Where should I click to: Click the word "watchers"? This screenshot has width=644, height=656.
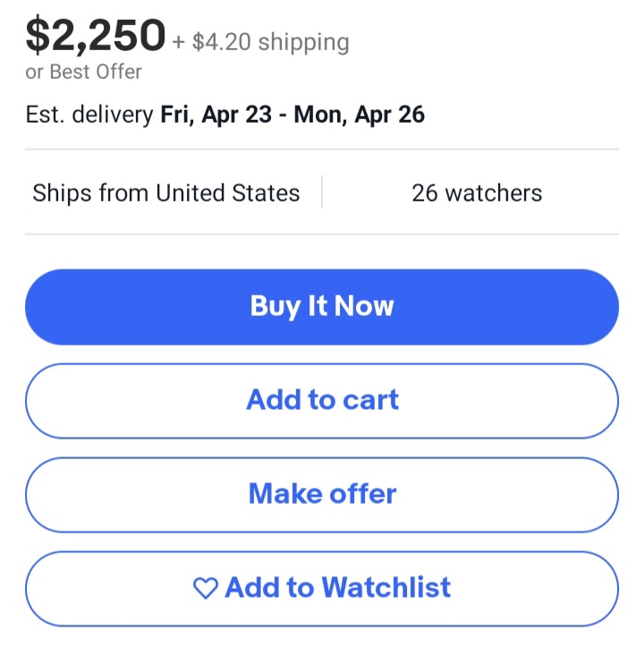492,192
